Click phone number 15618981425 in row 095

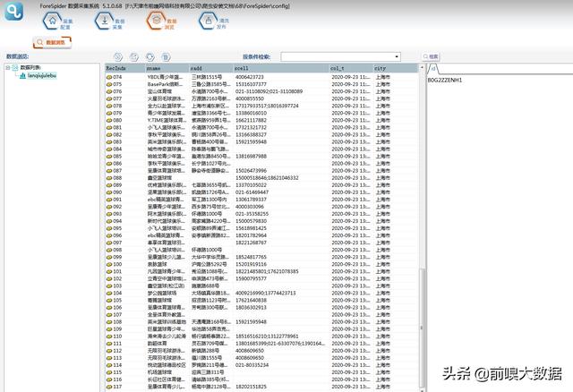[x=251, y=228]
